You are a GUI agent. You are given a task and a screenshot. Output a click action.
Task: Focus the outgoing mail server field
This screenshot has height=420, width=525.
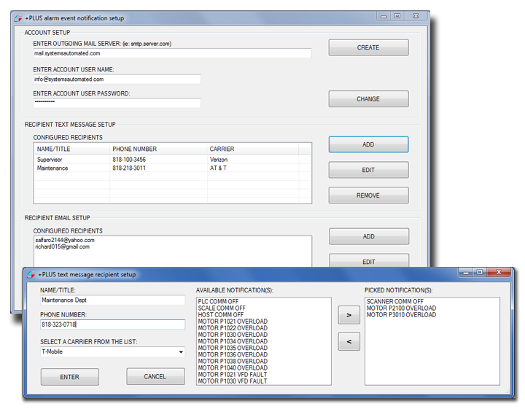[172, 53]
